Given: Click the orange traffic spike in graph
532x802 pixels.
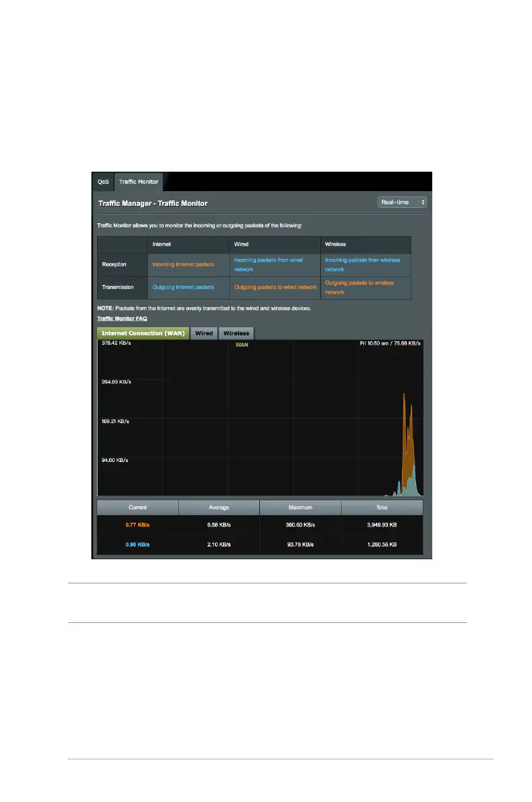Looking at the screenshot, I should pyautogui.click(x=405, y=436).
